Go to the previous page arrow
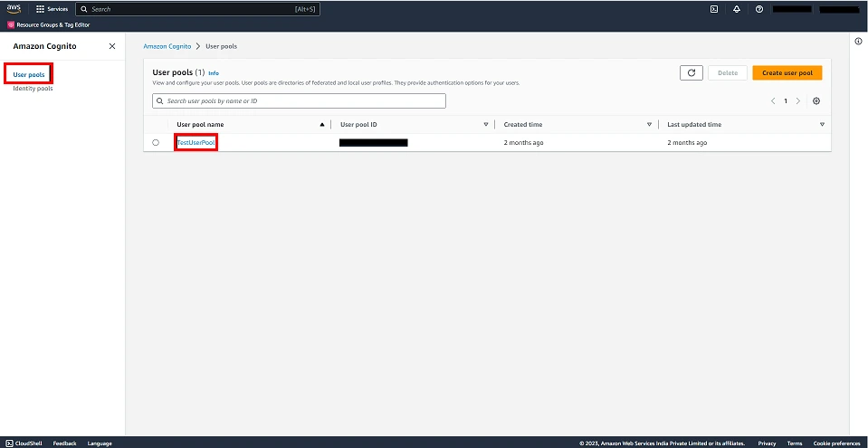Image resolution: width=868 pixels, height=448 pixels. point(773,101)
